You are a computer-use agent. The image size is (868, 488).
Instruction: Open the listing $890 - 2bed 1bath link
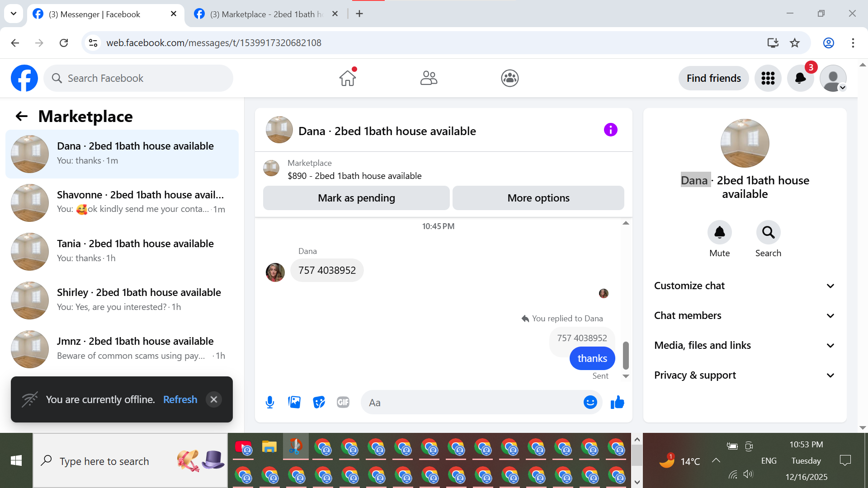tap(354, 176)
